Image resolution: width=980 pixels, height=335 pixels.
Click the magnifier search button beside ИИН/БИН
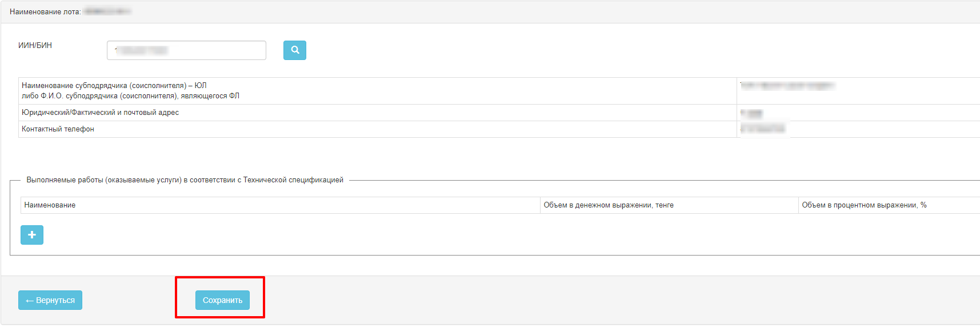tap(295, 50)
